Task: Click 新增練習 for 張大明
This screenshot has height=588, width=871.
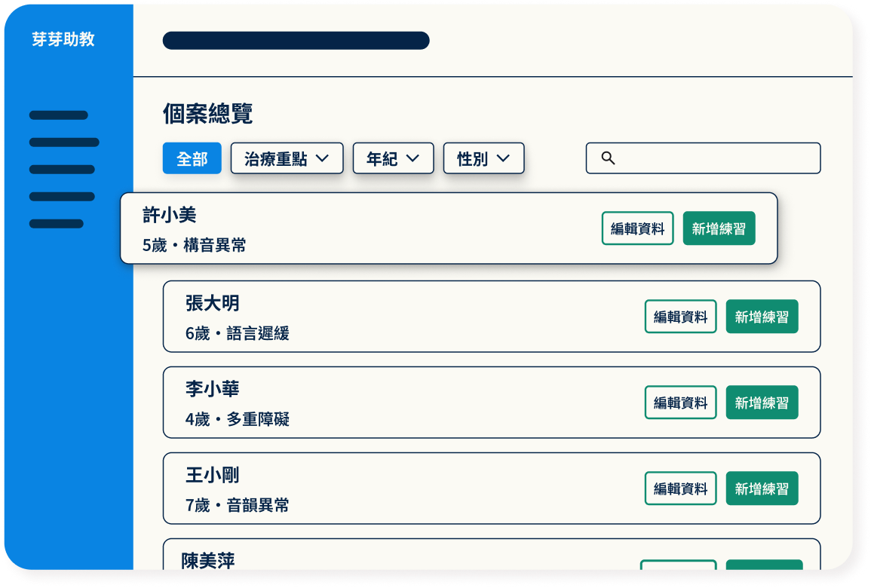Action: [762, 317]
